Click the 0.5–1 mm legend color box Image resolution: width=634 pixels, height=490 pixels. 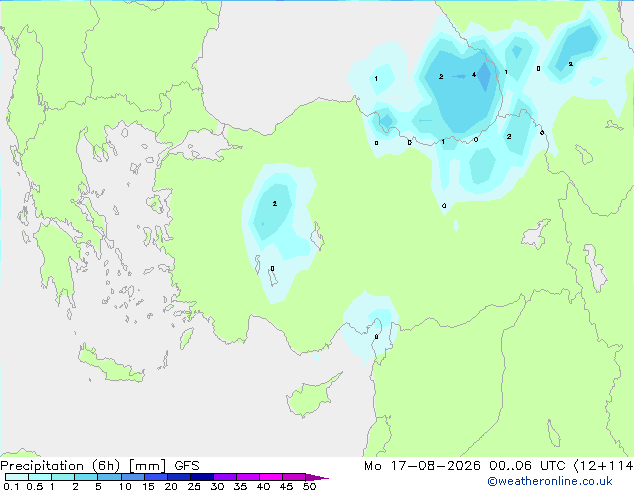pos(40,477)
